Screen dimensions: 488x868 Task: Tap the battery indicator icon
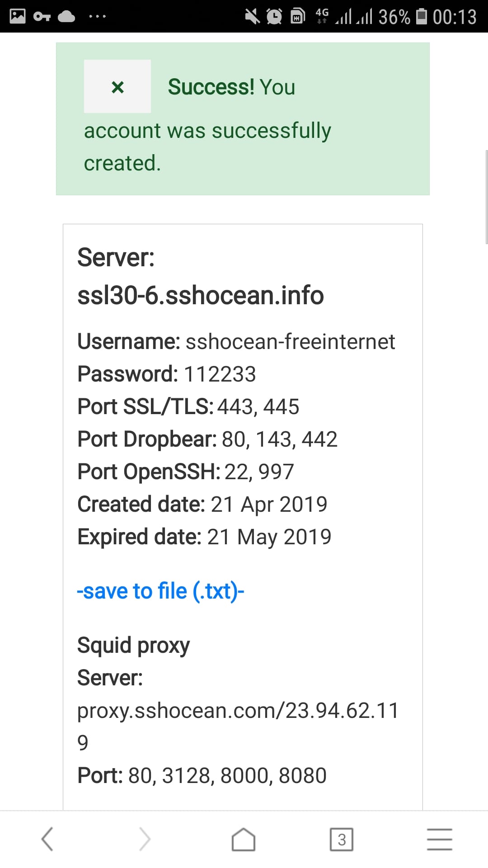point(422,16)
